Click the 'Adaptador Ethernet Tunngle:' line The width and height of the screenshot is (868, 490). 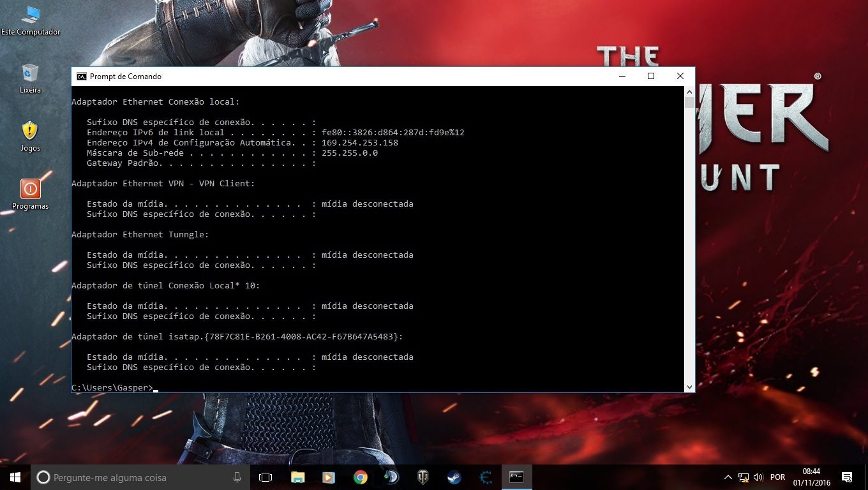coord(140,235)
